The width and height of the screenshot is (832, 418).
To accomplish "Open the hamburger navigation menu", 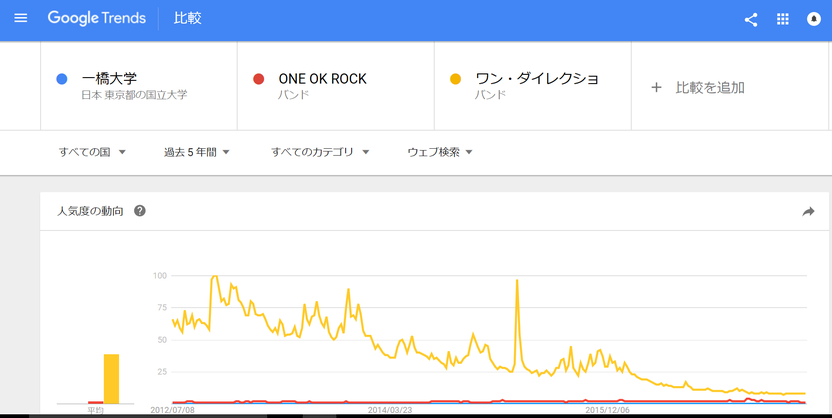I will pos(21,19).
